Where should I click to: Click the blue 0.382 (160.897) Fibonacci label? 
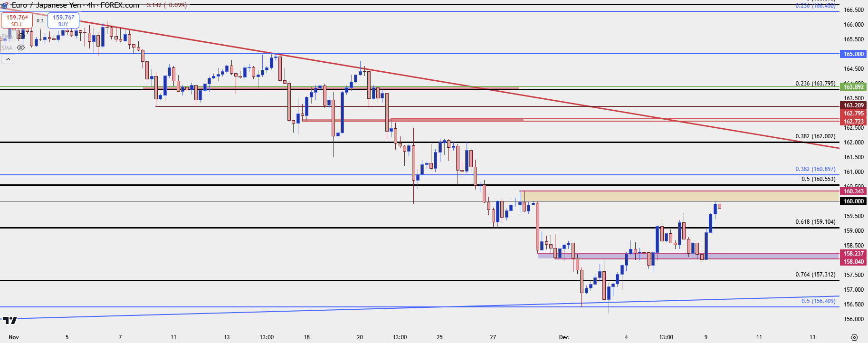[x=815, y=169]
